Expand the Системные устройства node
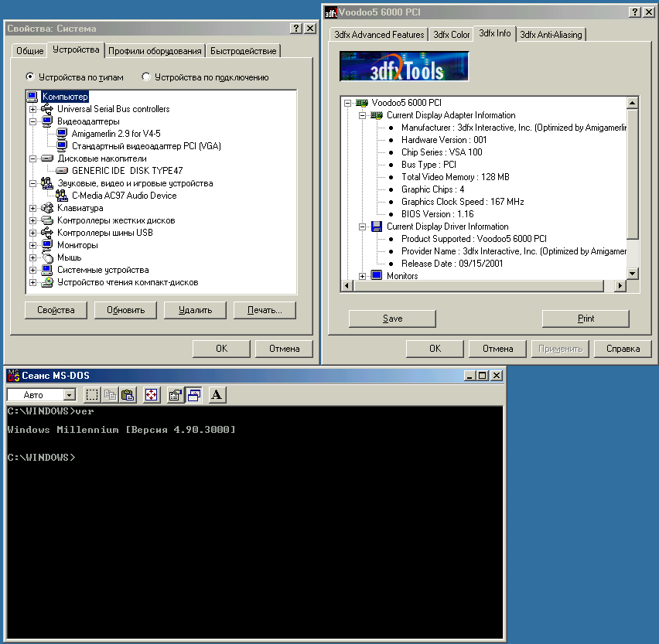The image size is (659, 644). tap(32, 270)
